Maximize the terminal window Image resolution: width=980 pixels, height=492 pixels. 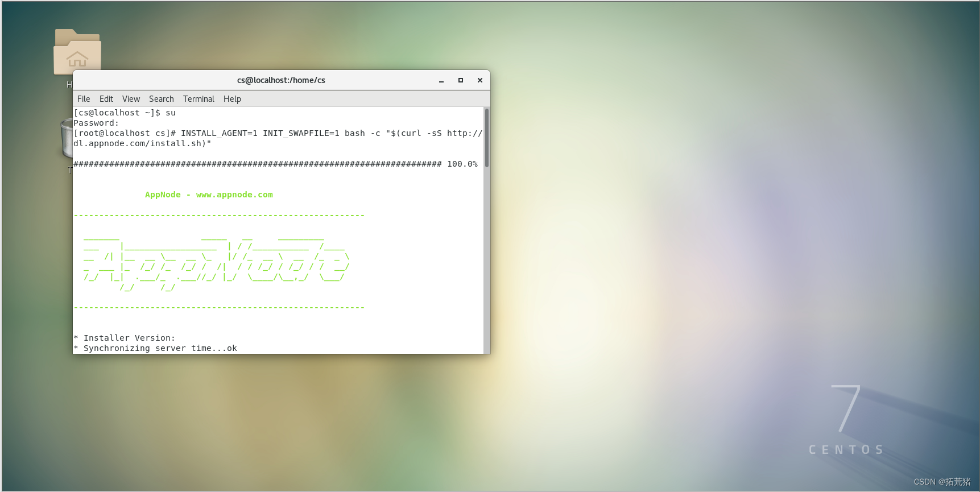(x=461, y=81)
